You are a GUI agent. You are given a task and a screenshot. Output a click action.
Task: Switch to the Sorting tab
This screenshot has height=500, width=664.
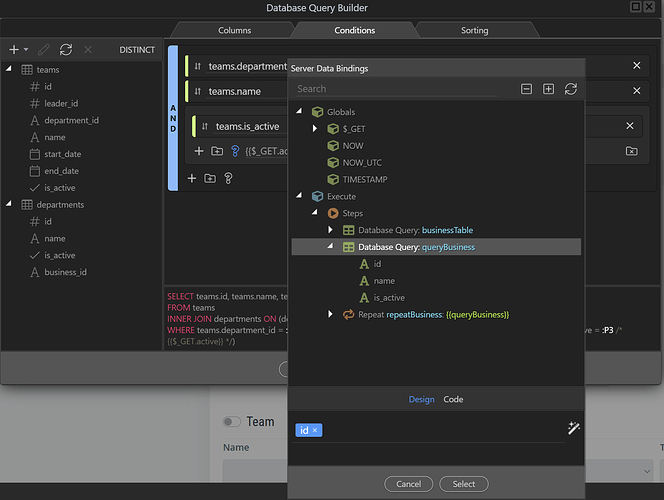click(474, 31)
